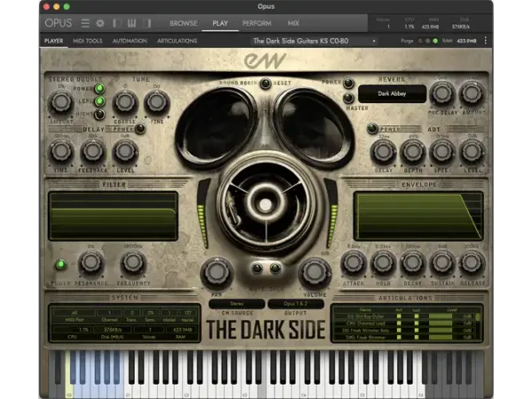
Task: Click the Envelope graph display
Action: [419, 216]
